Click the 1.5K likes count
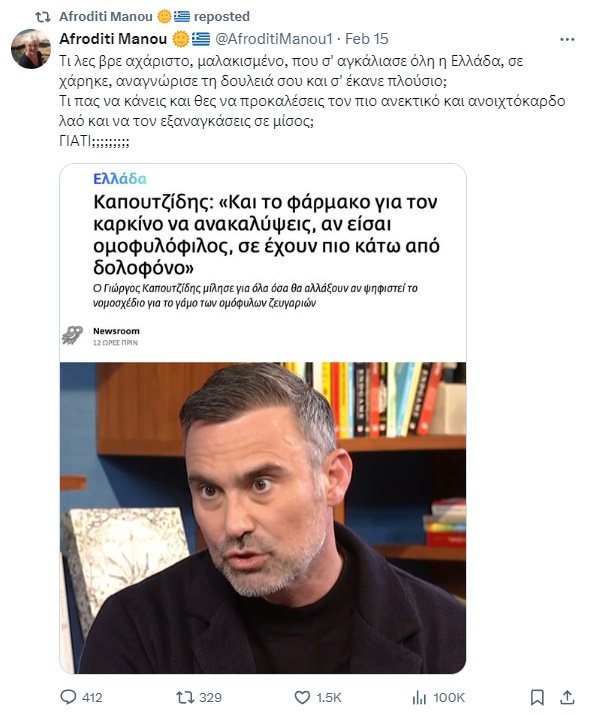This screenshot has width=593, height=715. [x=329, y=698]
